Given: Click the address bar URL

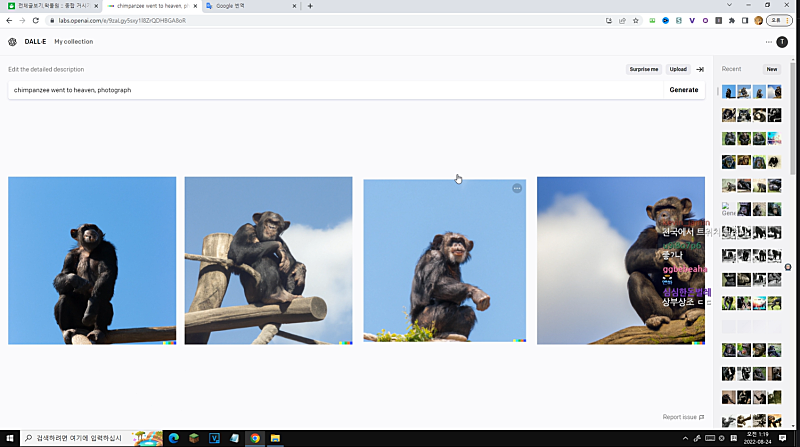Looking at the screenshot, I should click(x=122, y=20).
